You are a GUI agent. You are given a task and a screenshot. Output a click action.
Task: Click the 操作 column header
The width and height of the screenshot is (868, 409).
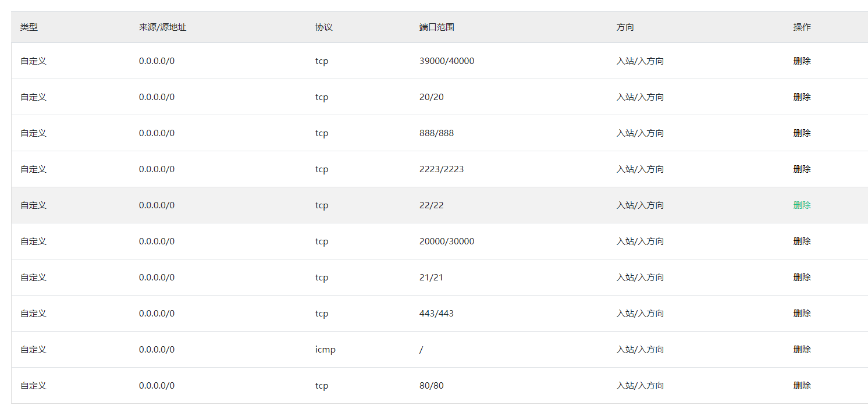[x=802, y=27]
